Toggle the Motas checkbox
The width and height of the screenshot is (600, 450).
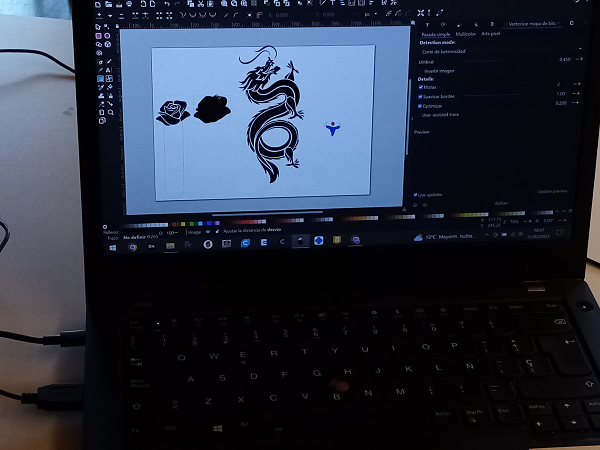click(421, 86)
